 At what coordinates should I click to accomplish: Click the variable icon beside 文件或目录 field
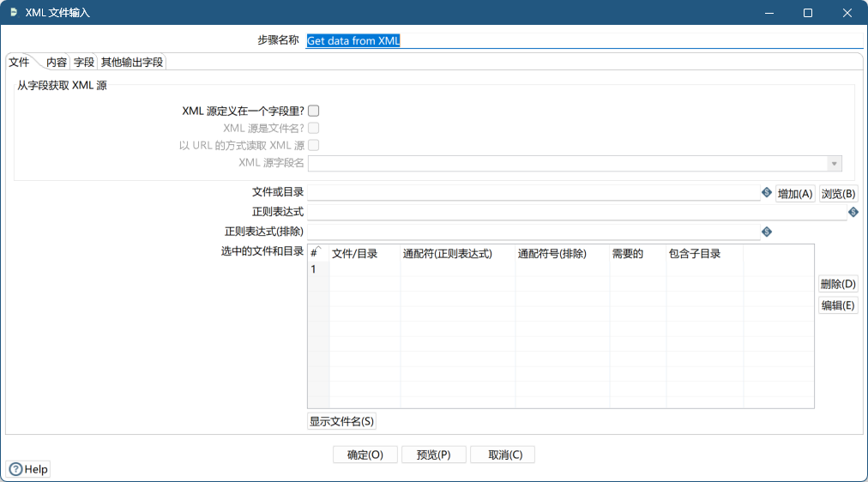[766, 193]
